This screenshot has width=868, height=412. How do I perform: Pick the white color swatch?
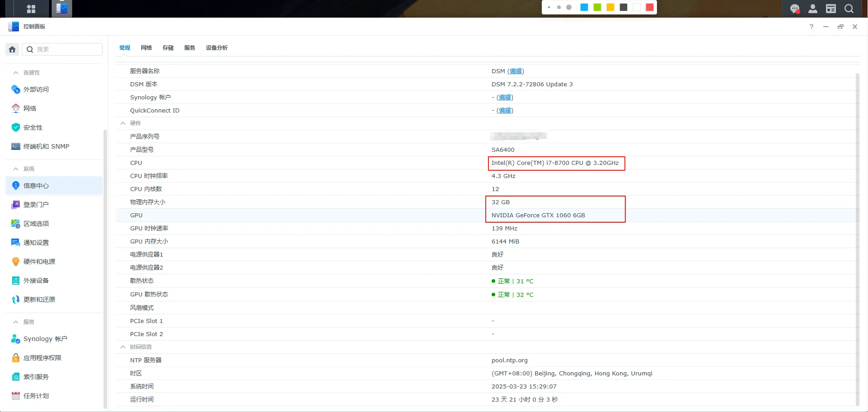637,7
